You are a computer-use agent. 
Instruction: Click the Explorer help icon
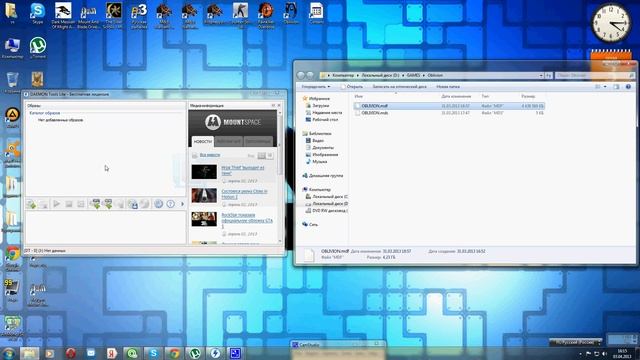pyautogui.click(x=628, y=87)
